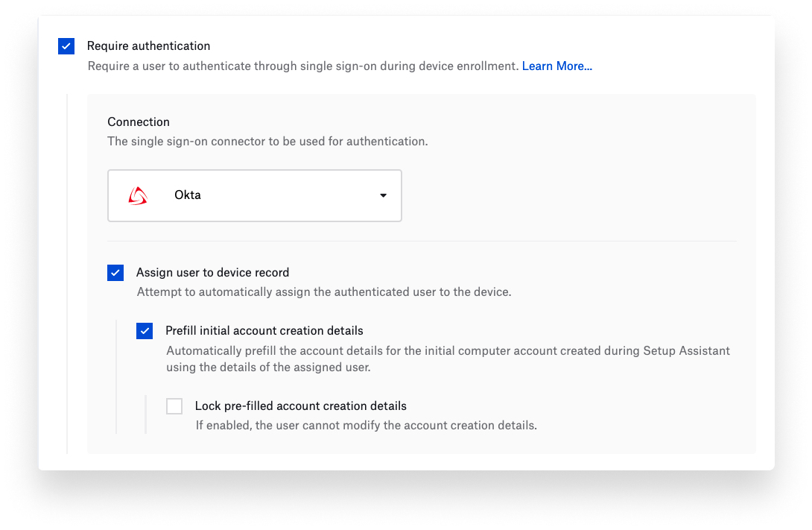812x530 pixels.
Task: Click the 'user cannot modify' description text
Action: [x=366, y=426]
